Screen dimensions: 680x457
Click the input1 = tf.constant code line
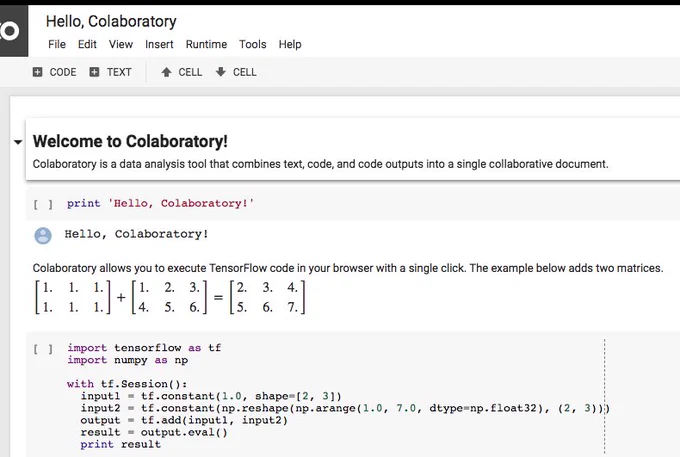click(211, 396)
